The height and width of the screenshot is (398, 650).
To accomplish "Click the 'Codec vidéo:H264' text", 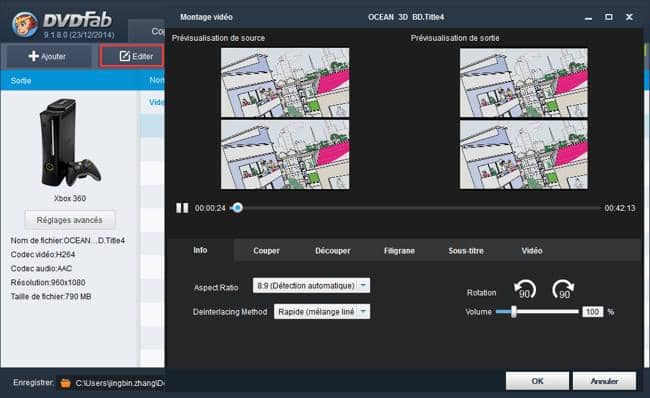I will [43, 254].
